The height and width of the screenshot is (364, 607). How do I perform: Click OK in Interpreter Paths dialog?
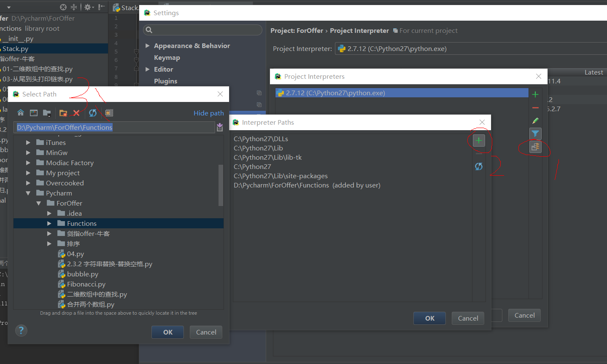pyautogui.click(x=430, y=318)
